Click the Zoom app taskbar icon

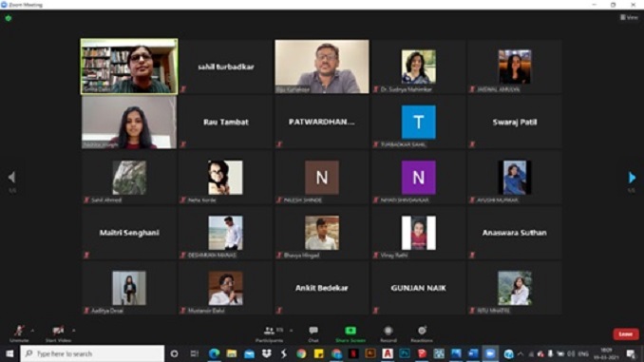click(490, 353)
